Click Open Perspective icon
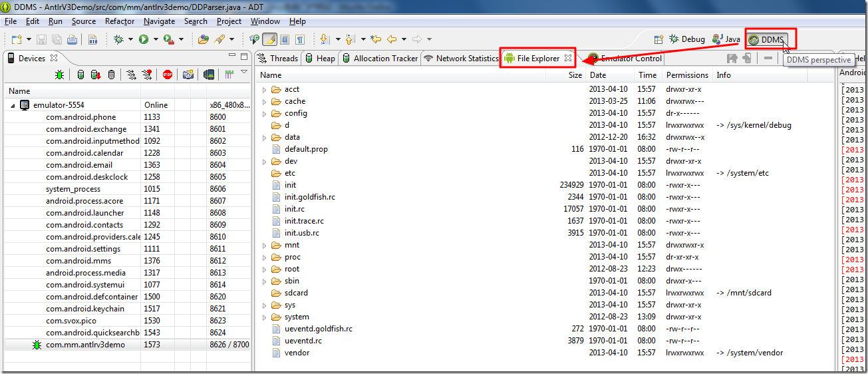 [658, 39]
